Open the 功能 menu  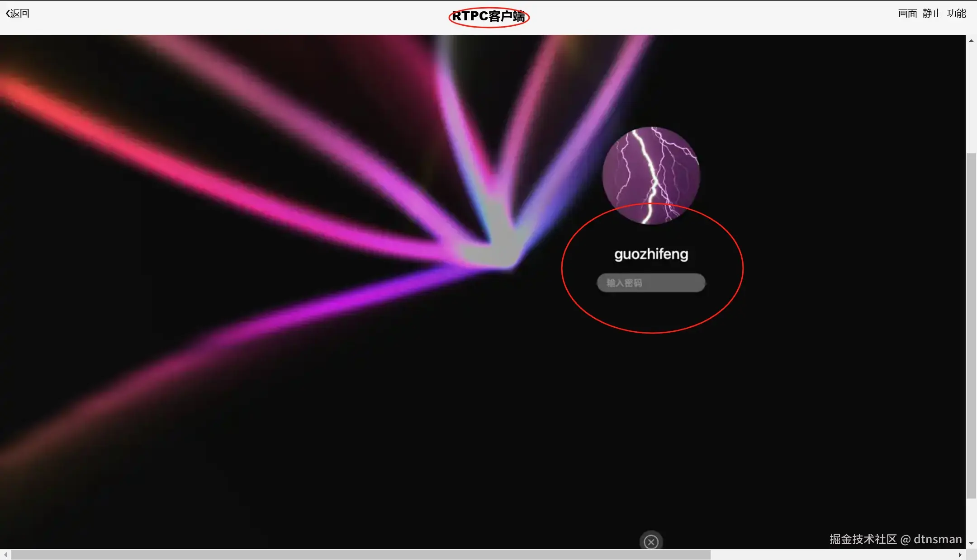point(957,14)
